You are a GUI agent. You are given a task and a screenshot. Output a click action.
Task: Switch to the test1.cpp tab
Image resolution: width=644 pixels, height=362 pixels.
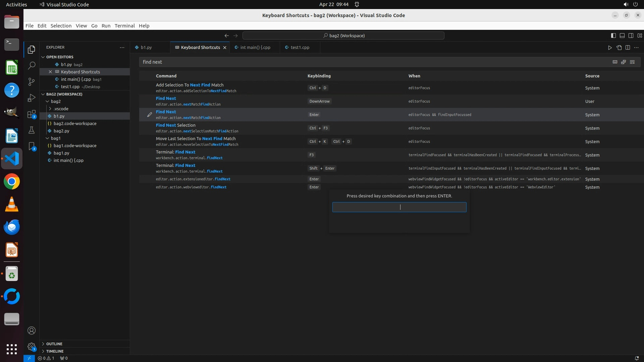coord(300,48)
